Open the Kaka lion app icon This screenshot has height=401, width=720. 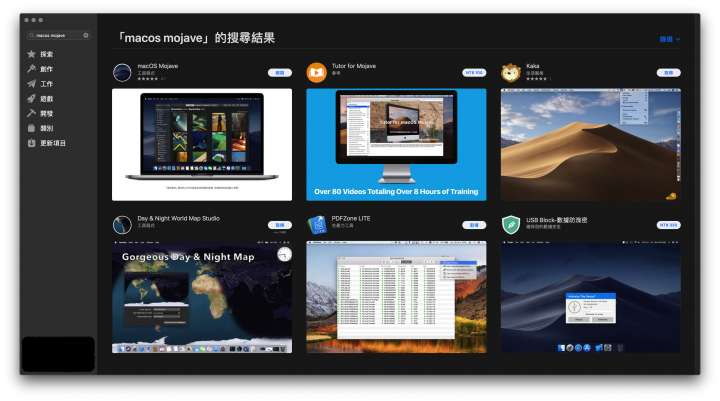(511, 73)
